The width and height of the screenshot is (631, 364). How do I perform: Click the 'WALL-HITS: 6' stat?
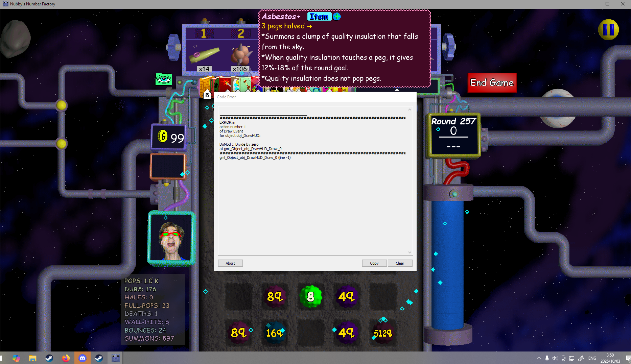pyautogui.click(x=147, y=322)
